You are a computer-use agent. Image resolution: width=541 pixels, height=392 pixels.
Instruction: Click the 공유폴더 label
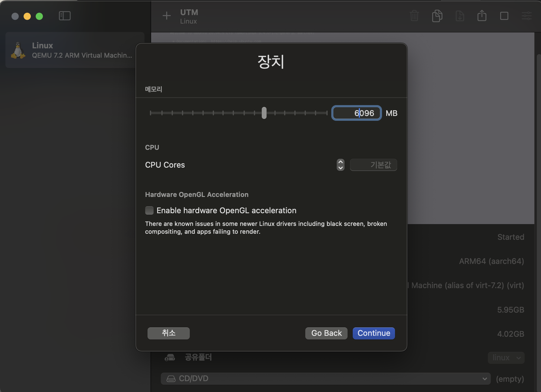tap(198, 358)
